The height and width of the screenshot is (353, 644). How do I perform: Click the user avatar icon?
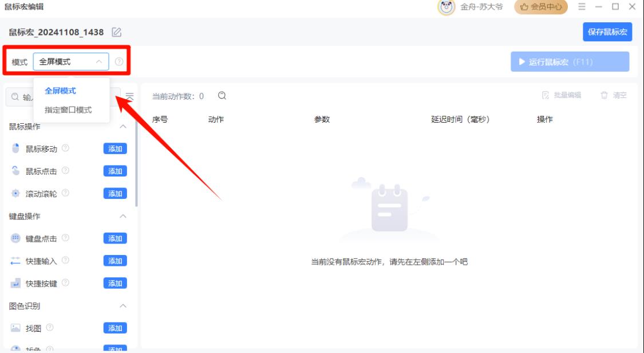tap(446, 7)
